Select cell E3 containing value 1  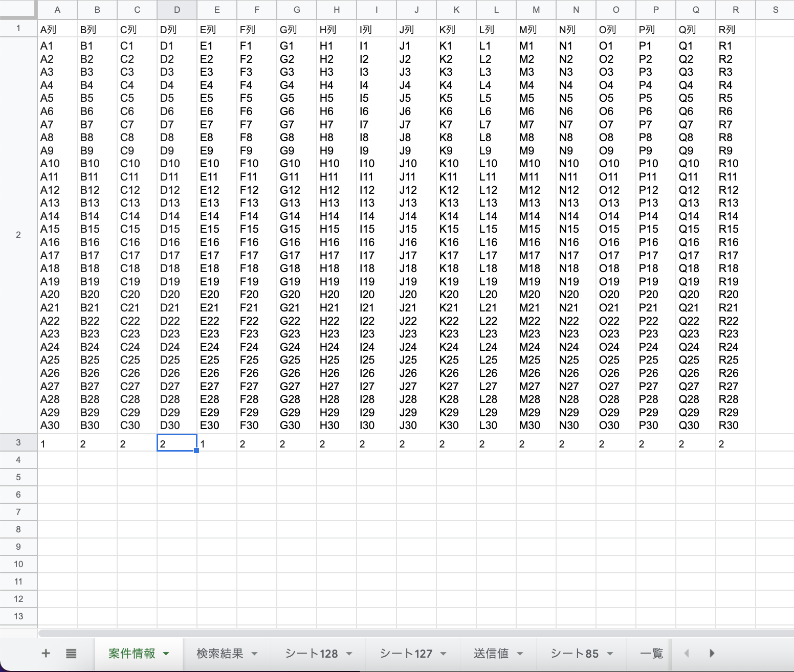tap(217, 443)
